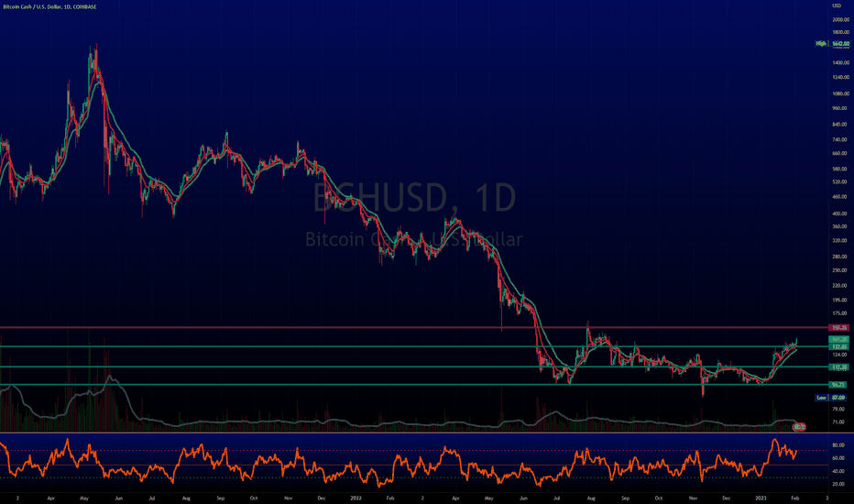The height and width of the screenshot is (504, 854).
Task: Click the red horizontal resistance line
Action: pyautogui.click(x=414, y=327)
